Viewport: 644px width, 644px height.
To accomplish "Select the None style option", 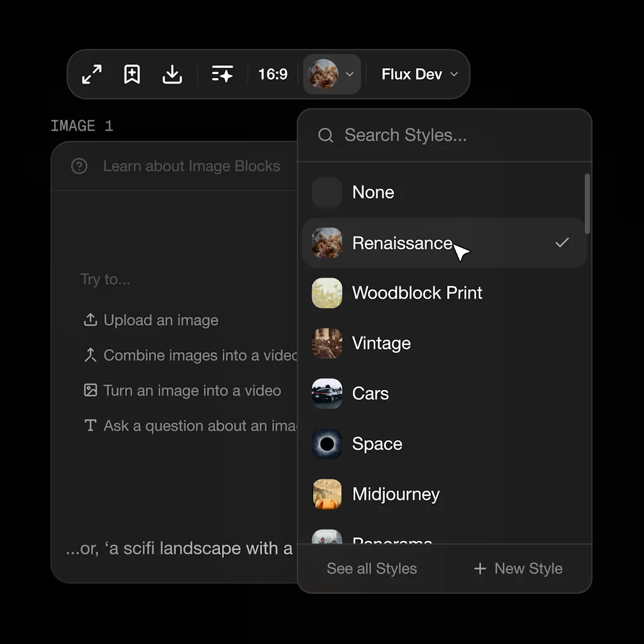I will tap(373, 192).
